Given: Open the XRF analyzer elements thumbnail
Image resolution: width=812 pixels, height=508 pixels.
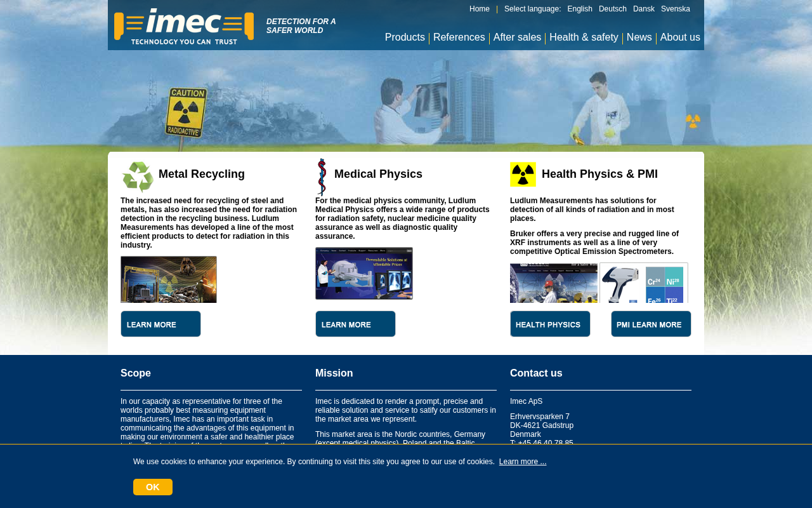Looking at the screenshot, I should pos(644,283).
